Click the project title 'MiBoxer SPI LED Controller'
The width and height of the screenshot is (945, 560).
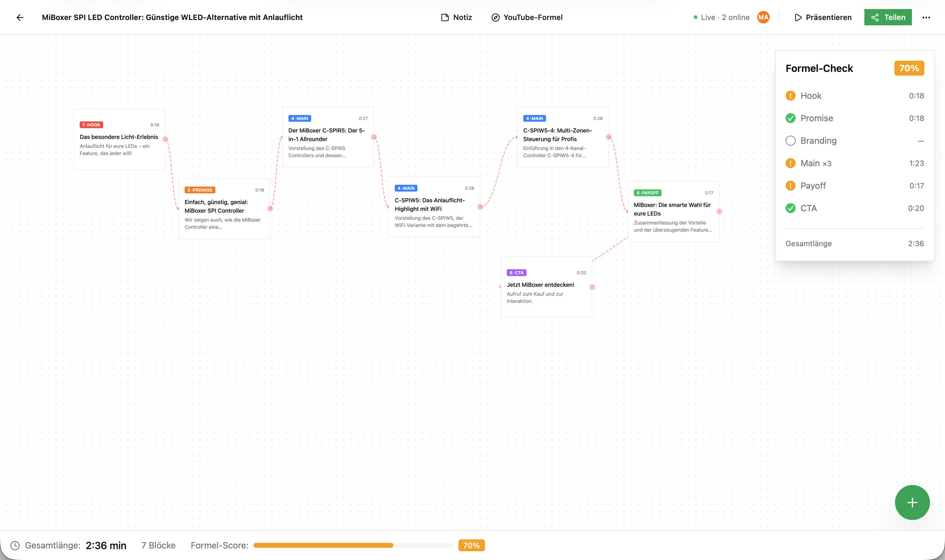click(x=172, y=17)
